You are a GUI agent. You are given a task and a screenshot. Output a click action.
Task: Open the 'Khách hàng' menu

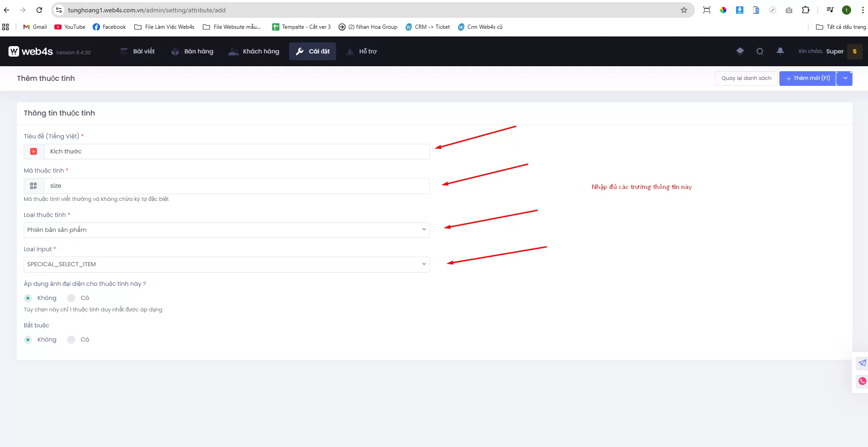pyautogui.click(x=254, y=52)
